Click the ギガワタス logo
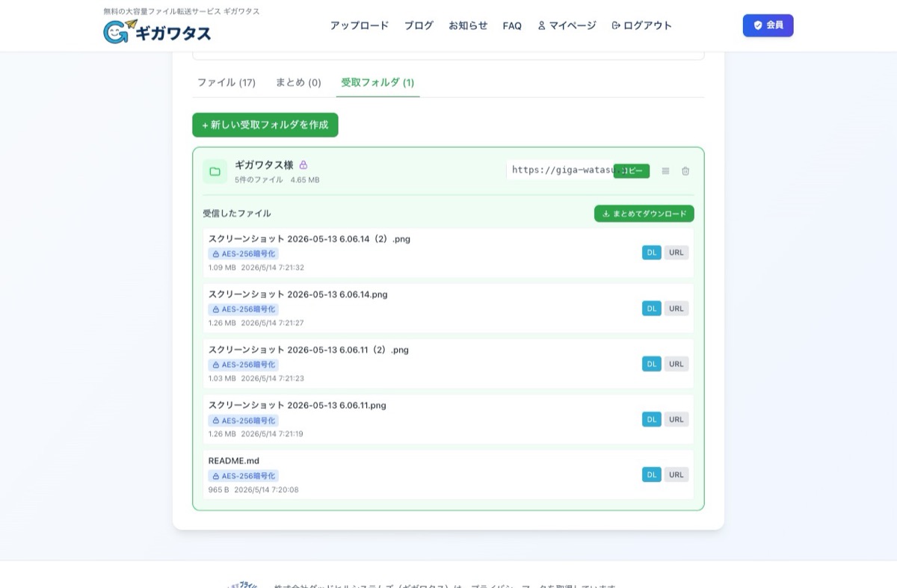This screenshot has width=897, height=588. (157, 31)
